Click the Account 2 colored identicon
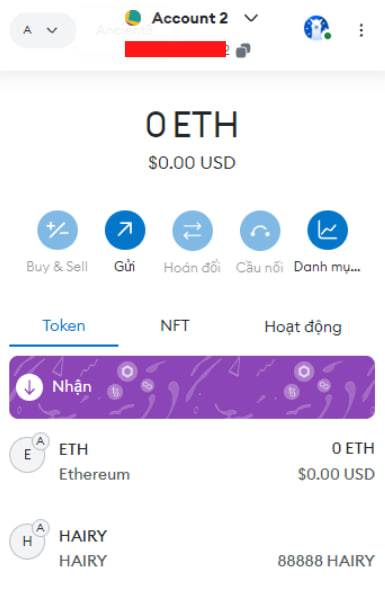The image size is (385, 612). click(133, 18)
